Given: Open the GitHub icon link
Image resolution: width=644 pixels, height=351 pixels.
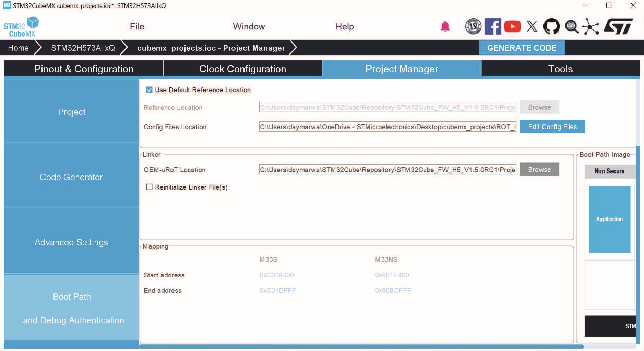Looking at the screenshot, I should (551, 26).
